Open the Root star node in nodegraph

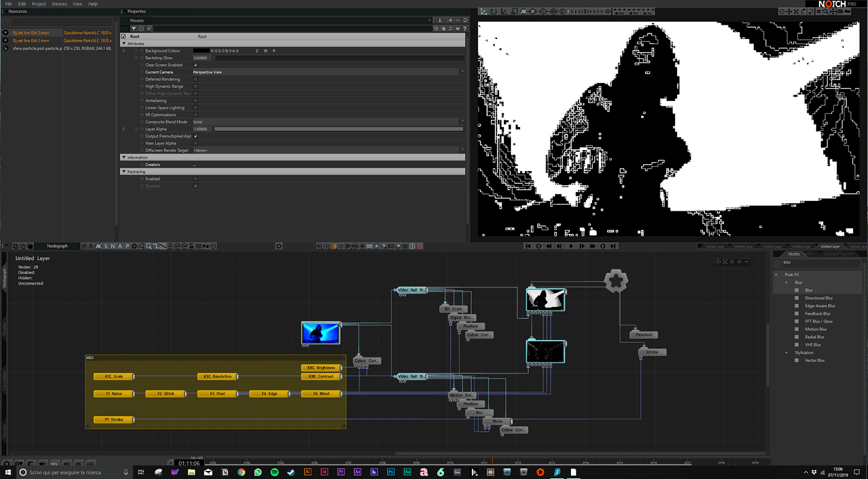pyautogui.click(x=616, y=281)
